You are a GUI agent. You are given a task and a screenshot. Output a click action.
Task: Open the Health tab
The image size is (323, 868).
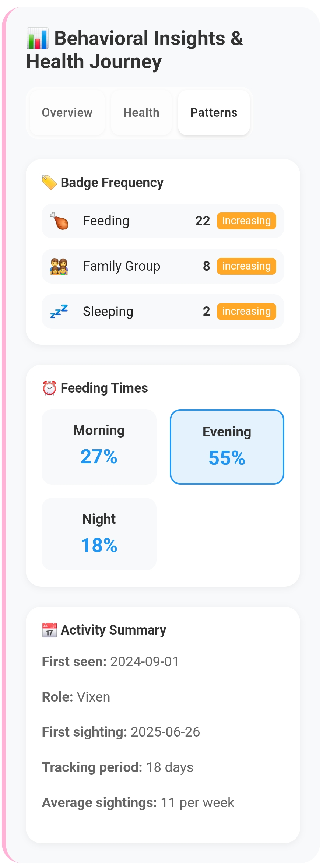[141, 113]
